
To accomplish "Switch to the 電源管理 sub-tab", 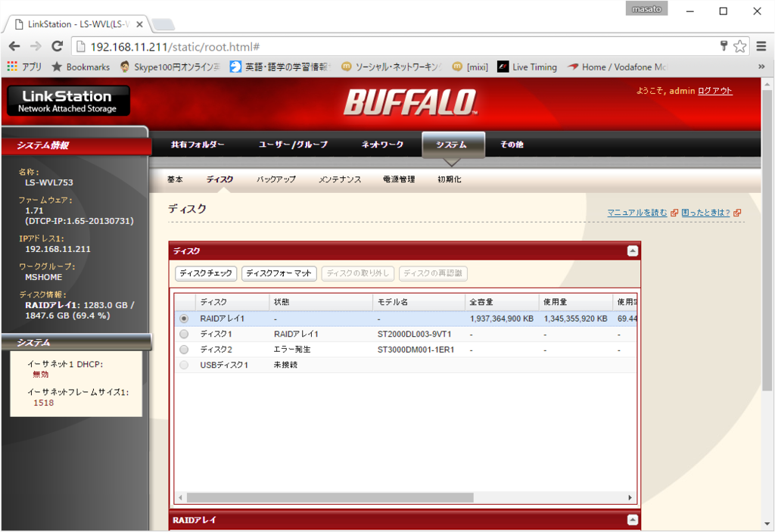I will coord(398,179).
